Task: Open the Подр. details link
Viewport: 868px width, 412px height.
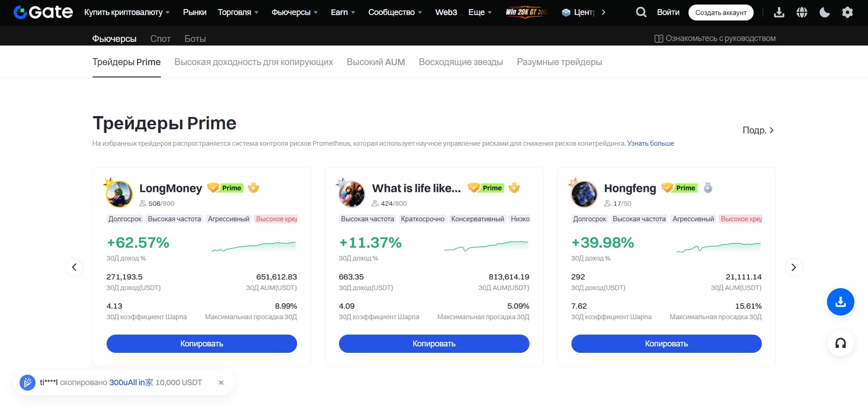Action: 758,130
